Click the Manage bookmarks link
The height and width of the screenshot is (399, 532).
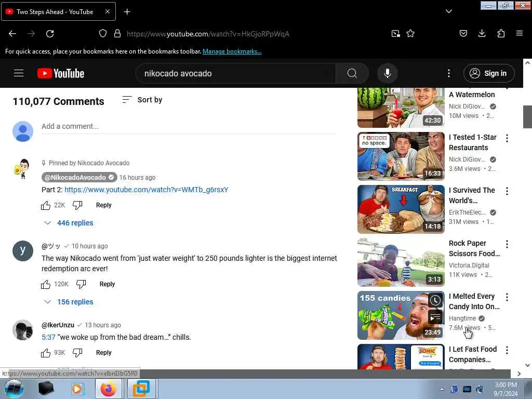click(232, 51)
